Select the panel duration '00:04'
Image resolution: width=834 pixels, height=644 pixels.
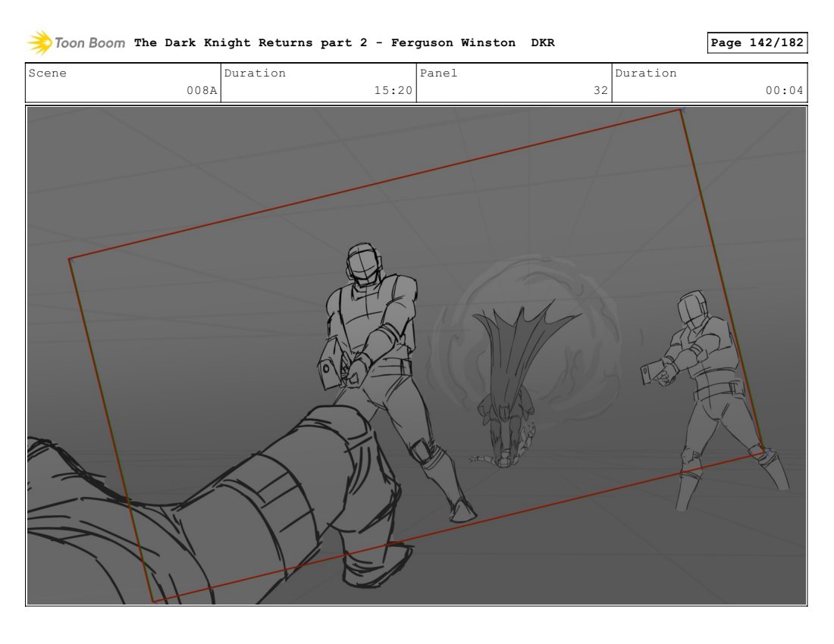(x=784, y=90)
